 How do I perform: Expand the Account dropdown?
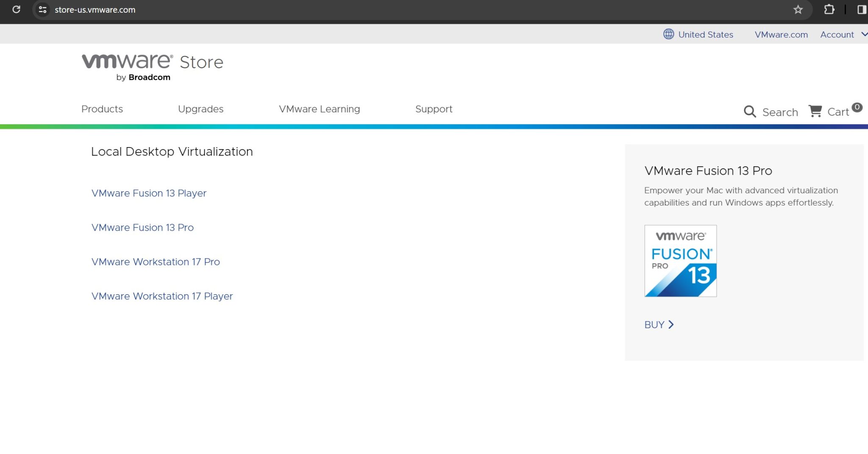(843, 34)
